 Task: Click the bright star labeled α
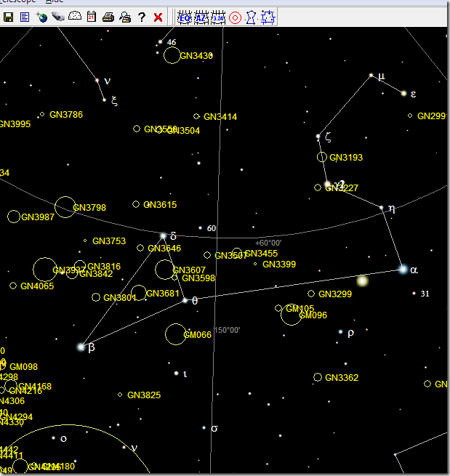[x=403, y=270]
